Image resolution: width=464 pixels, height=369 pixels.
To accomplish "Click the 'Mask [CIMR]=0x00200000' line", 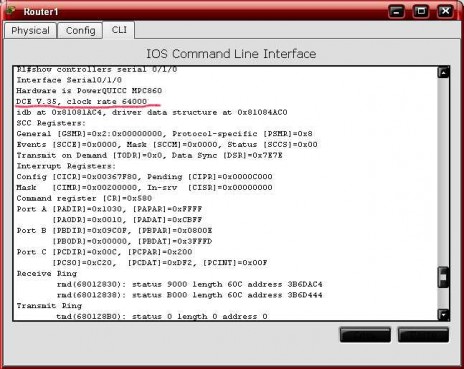I will [144, 187].
